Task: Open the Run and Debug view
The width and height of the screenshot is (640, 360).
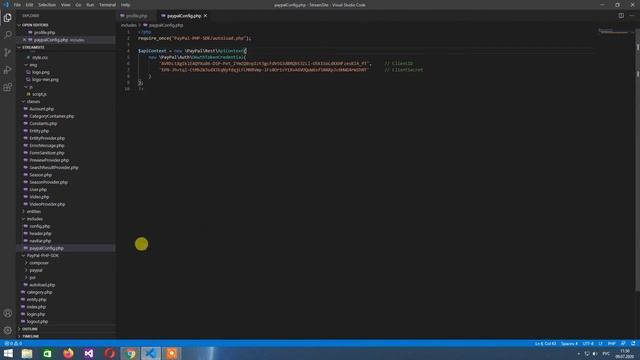Action: (7, 70)
